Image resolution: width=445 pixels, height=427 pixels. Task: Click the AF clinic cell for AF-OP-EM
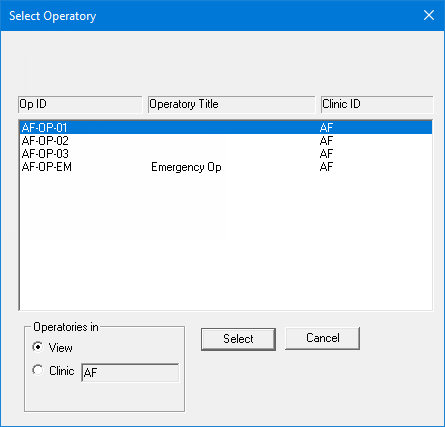[326, 167]
